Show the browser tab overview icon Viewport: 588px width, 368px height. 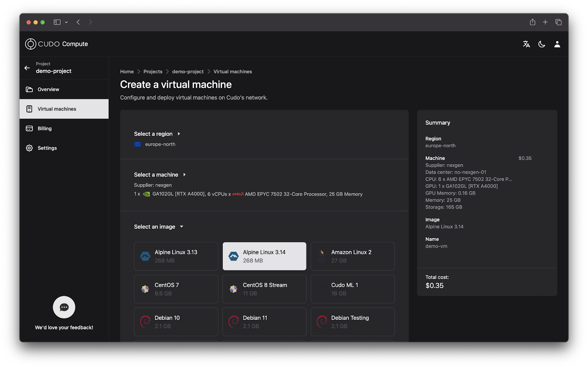coord(559,22)
